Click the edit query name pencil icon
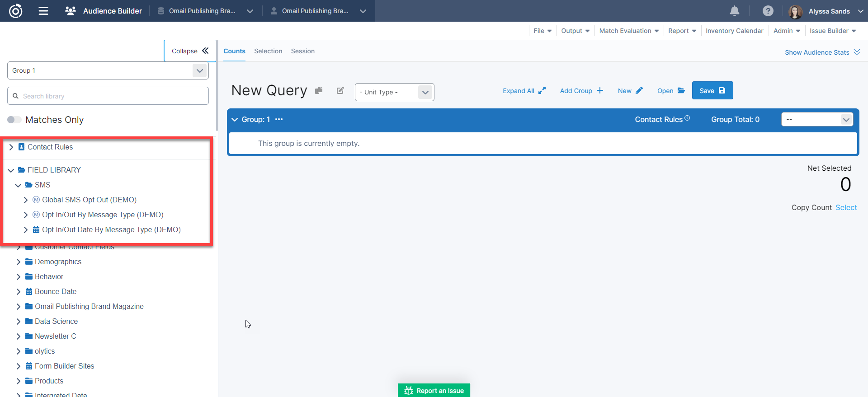The height and width of the screenshot is (397, 868). (340, 90)
